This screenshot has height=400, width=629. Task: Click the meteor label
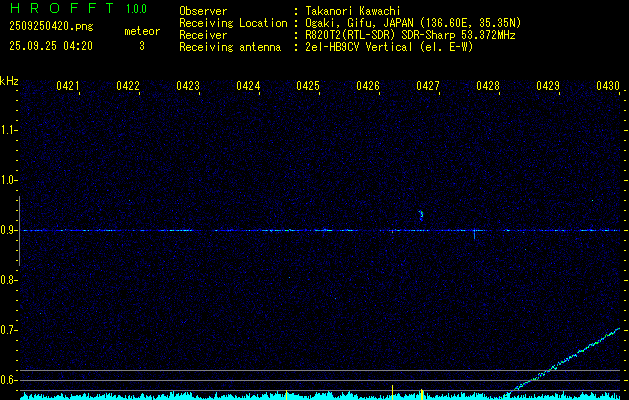pyautogui.click(x=142, y=31)
